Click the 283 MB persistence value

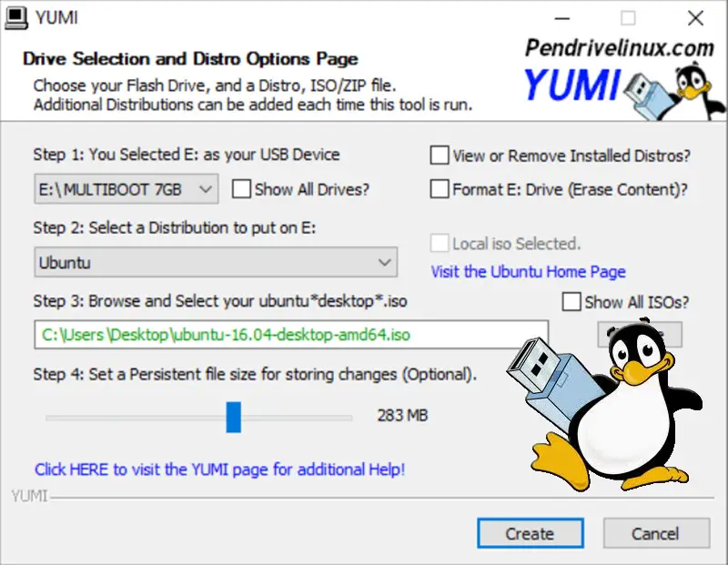(x=402, y=416)
